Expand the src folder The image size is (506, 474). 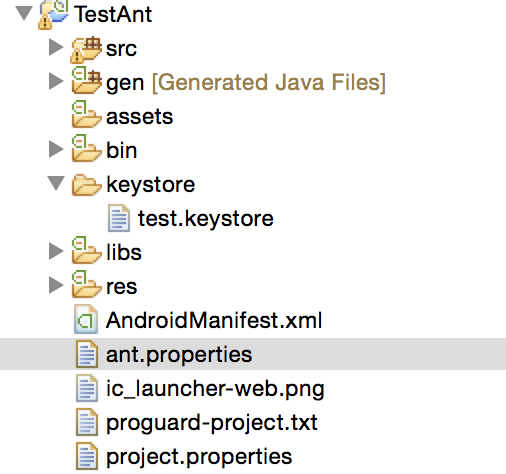tap(56, 47)
